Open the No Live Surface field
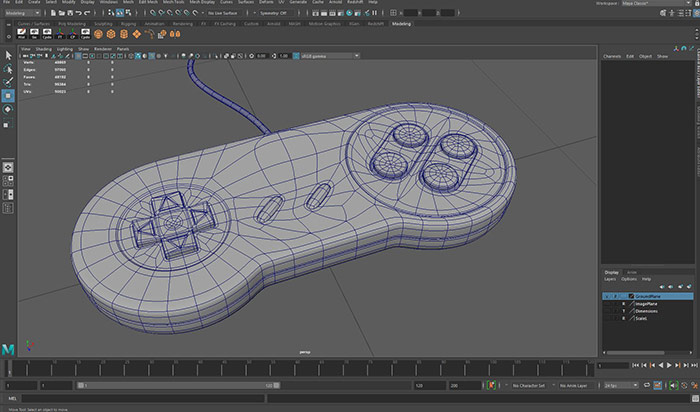700x412 pixels. click(223, 13)
